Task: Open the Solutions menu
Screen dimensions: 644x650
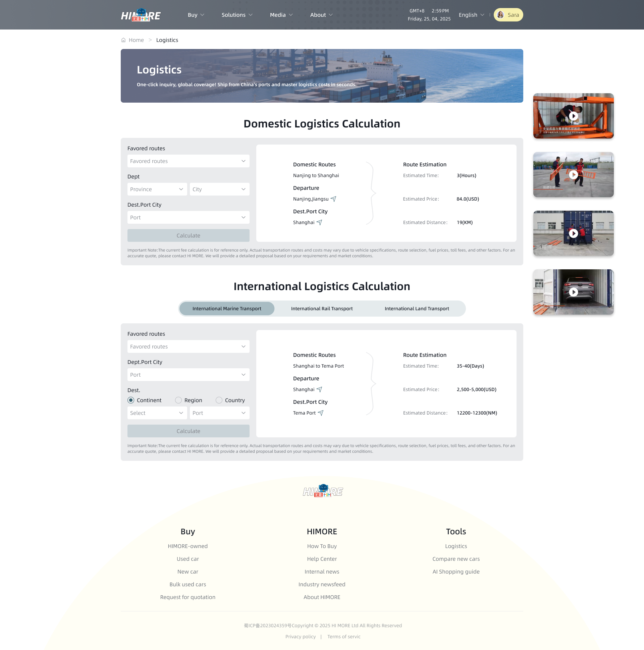Action: tap(237, 15)
